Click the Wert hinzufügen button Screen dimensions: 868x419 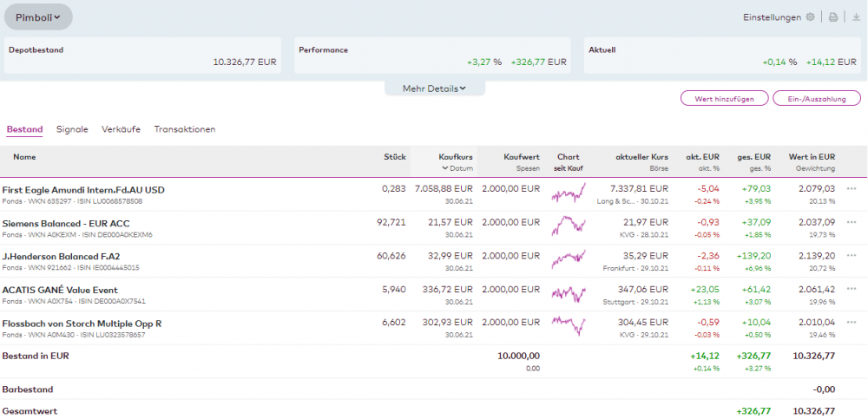(x=724, y=99)
